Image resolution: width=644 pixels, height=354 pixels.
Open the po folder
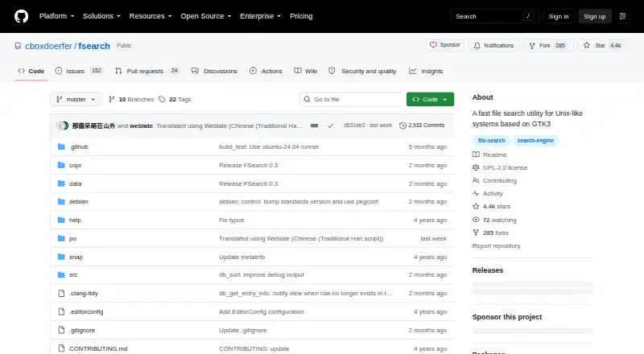click(72, 239)
